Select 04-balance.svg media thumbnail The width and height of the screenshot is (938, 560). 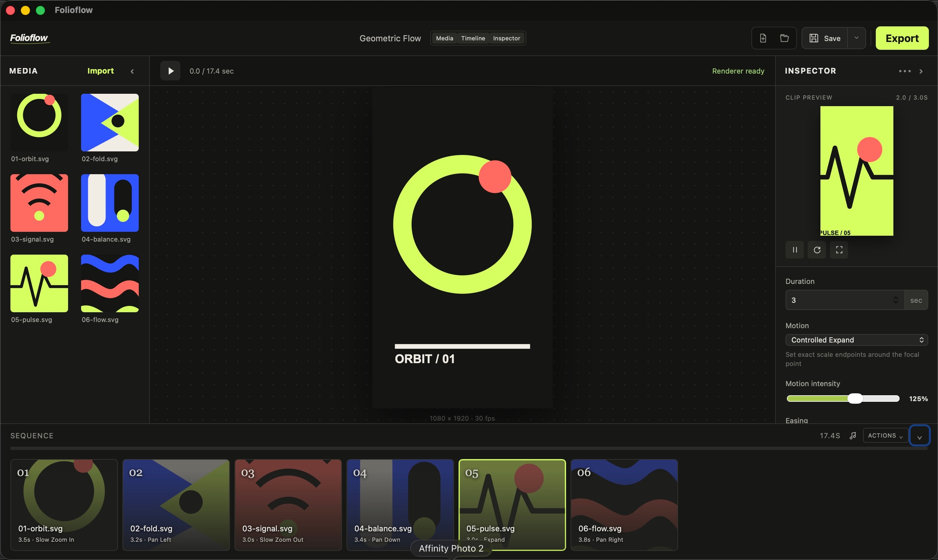(x=110, y=203)
